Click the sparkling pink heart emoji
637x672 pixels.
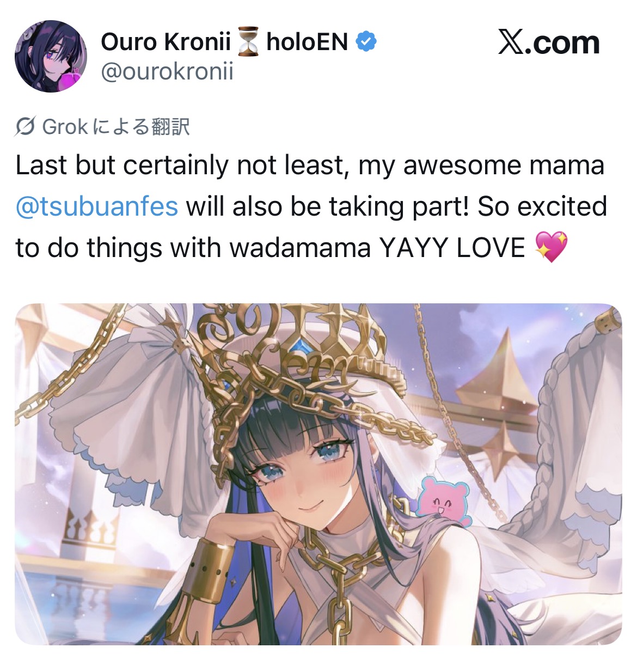pos(551,247)
